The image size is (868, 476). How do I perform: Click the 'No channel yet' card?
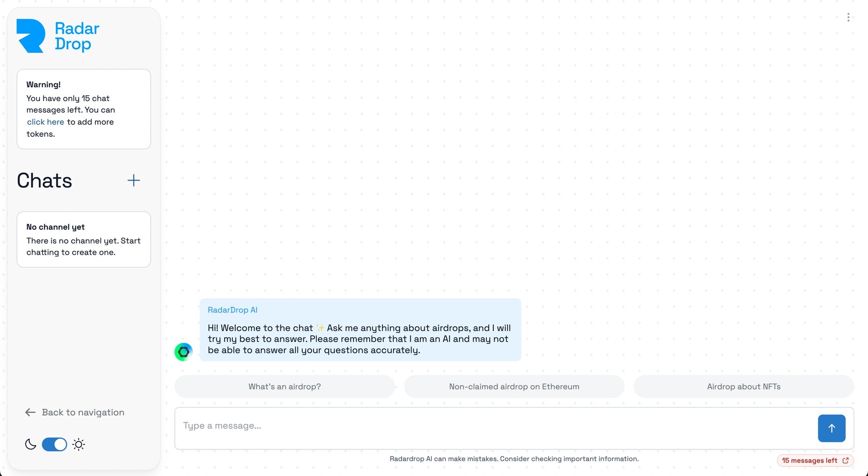tap(84, 239)
